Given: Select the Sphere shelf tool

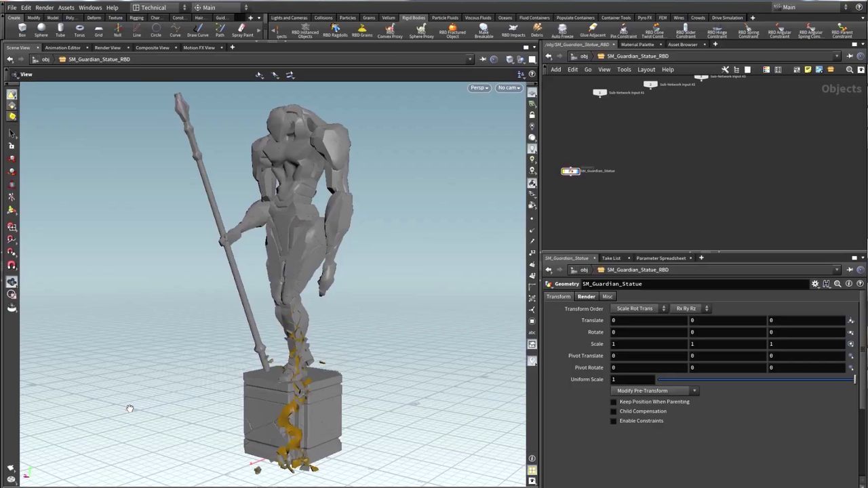Looking at the screenshot, I should 41,30.
